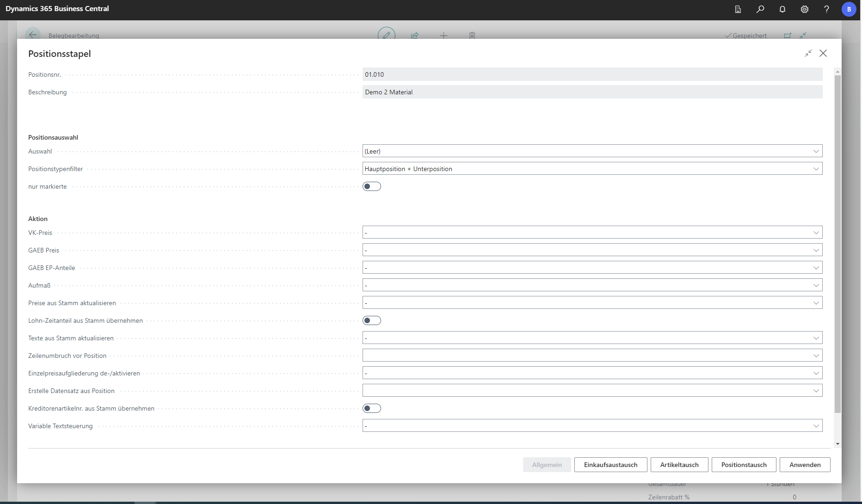Open the document page icon in header
This screenshot has width=862, height=504.
(738, 9)
